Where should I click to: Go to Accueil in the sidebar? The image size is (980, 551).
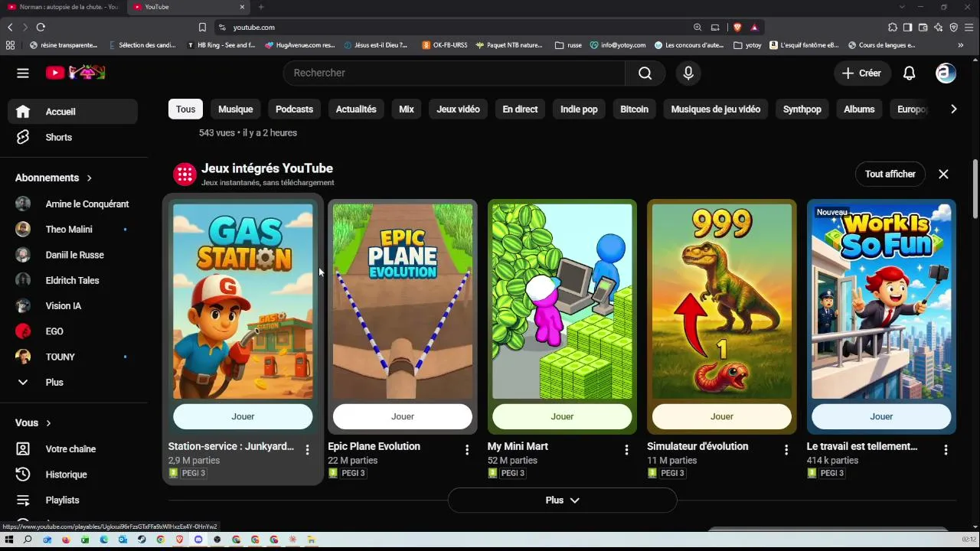click(73, 112)
